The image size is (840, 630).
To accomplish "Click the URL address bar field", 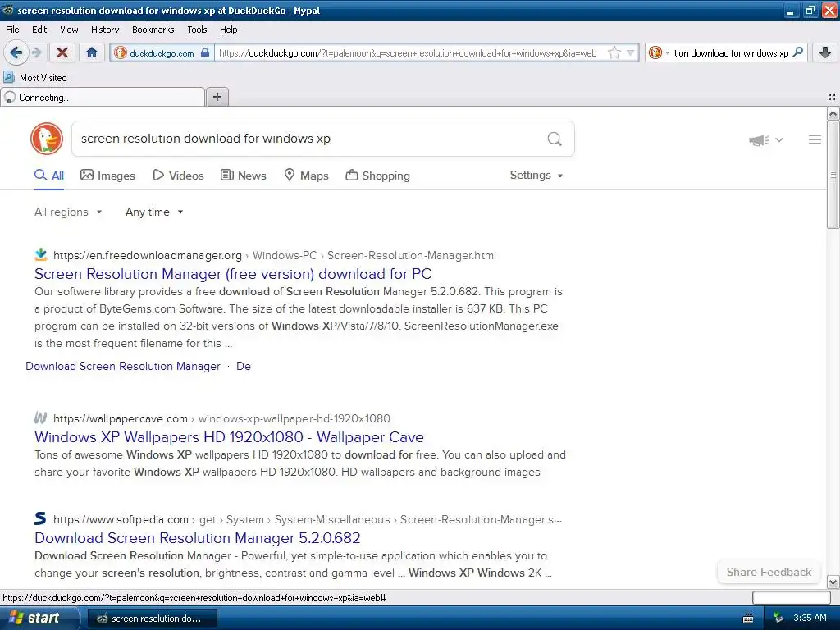I will point(410,53).
